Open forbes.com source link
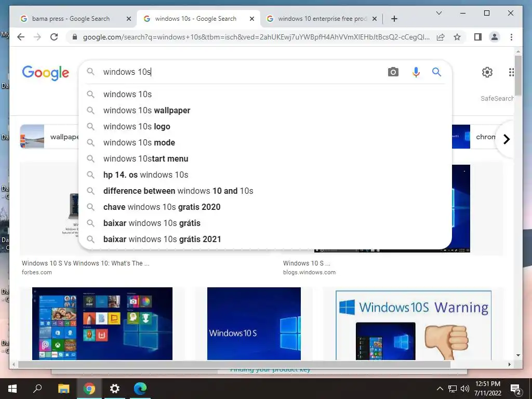The width and height of the screenshot is (532, 399). pyautogui.click(x=37, y=272)
